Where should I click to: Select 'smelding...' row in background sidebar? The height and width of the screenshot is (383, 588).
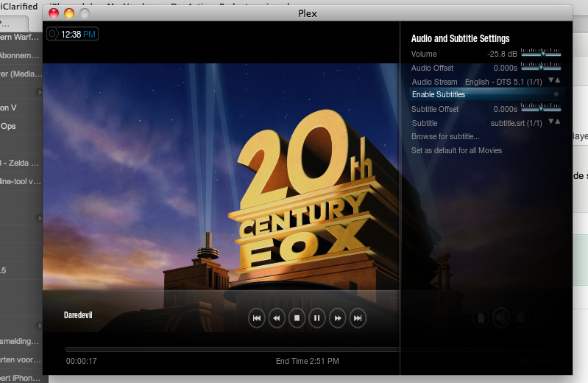[x=19, y=341]
